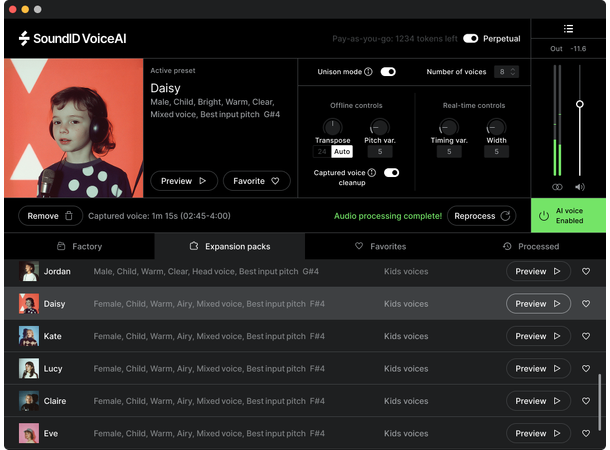Click the Favorite button for active preset

pyautogui.click(x=256, y=181)
